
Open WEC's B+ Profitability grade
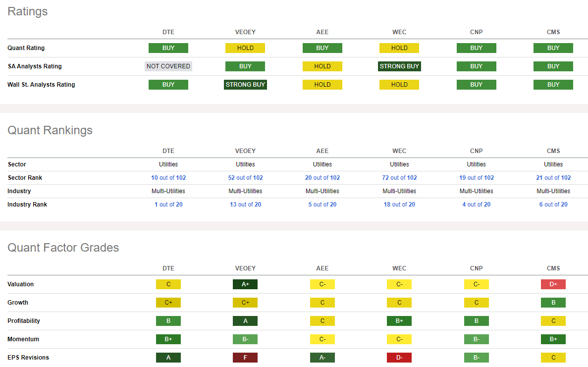pos(399,321)
